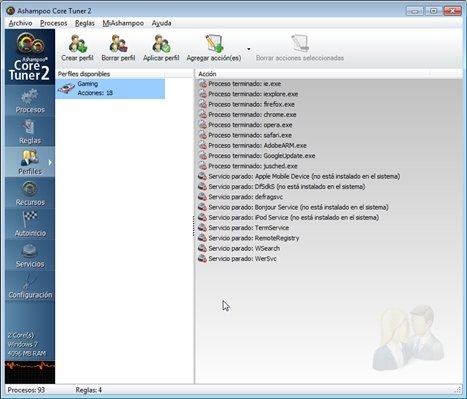467x399 pixels.
Task: Select action Proceso terminado: chrome.exe
Action: 252,115
